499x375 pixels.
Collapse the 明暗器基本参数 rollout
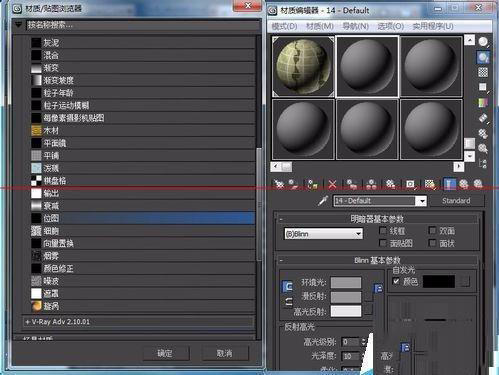click(x=281, y=219)
